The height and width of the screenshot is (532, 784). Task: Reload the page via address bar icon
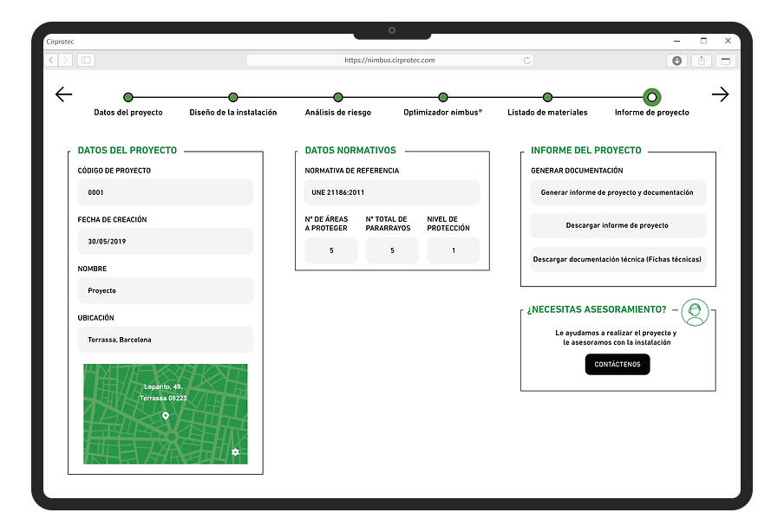pyautogui.click(x=526, y=61)
